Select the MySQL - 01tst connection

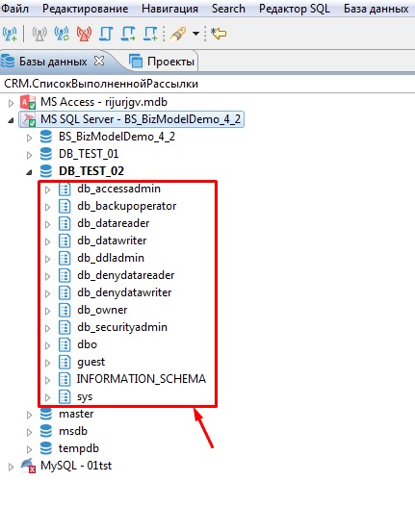pyautogui.click(x=76, y=466)
